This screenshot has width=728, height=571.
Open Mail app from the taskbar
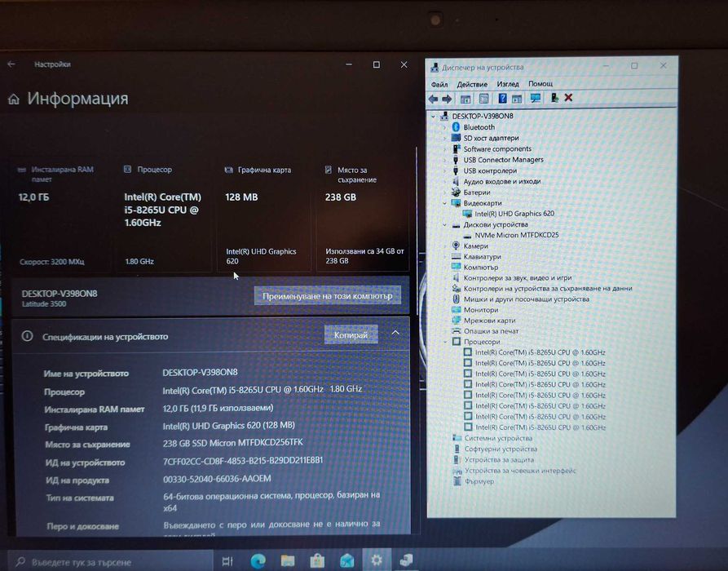(346, 561)
